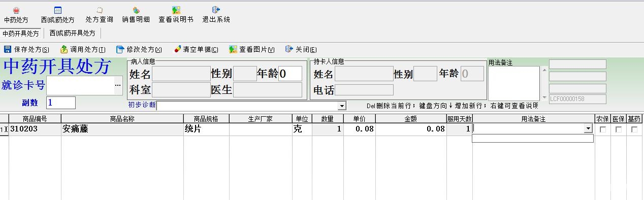Click the 保存处方(S) save icon

coord(8,49)
